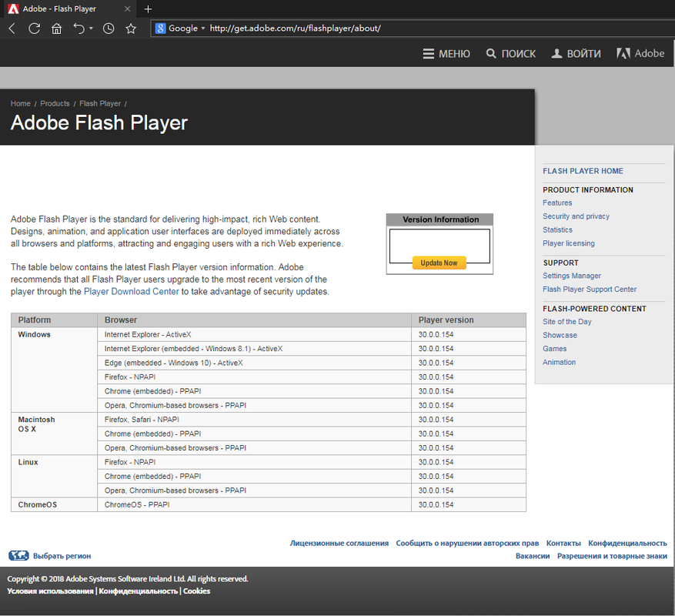Expand the undo arrow dropdown
Viewport: 675px width, 616px height.
coord(91,28)
